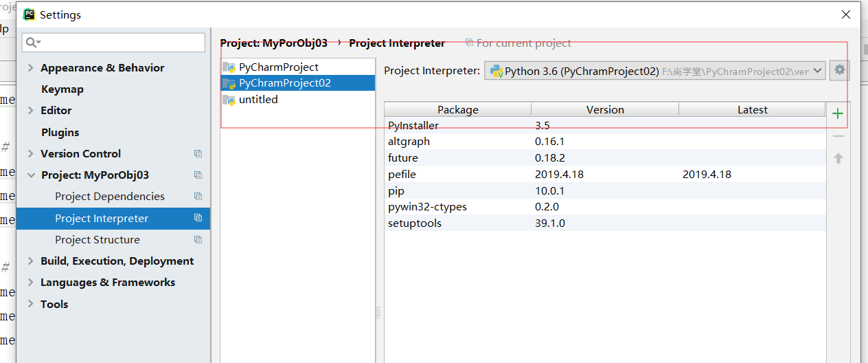Open Project Dependencies page

coord(110,197)
